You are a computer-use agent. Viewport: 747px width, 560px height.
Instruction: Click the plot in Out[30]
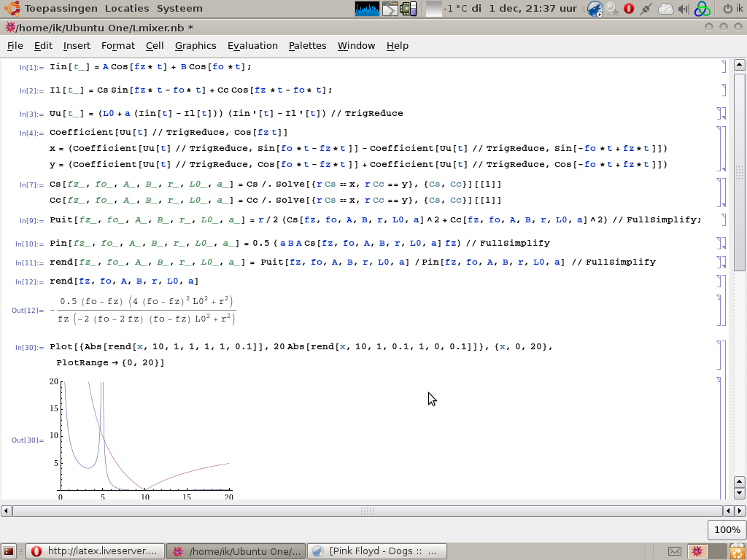(144, 437)
